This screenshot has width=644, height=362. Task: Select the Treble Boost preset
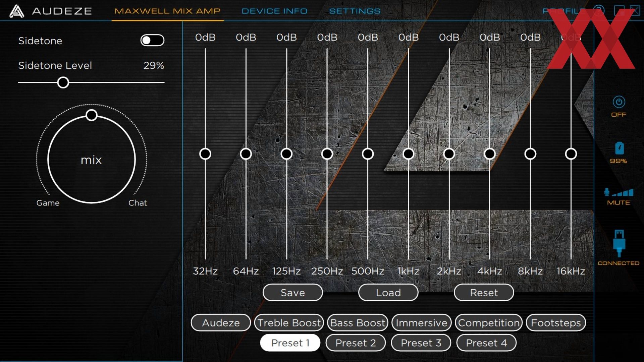pyautogui.click(x=289, y=323)
